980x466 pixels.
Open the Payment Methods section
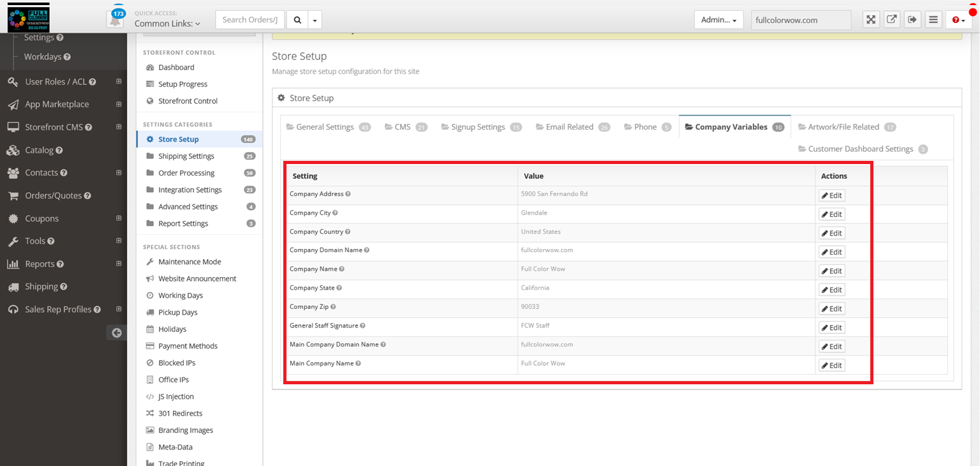[x=188, y=346]
